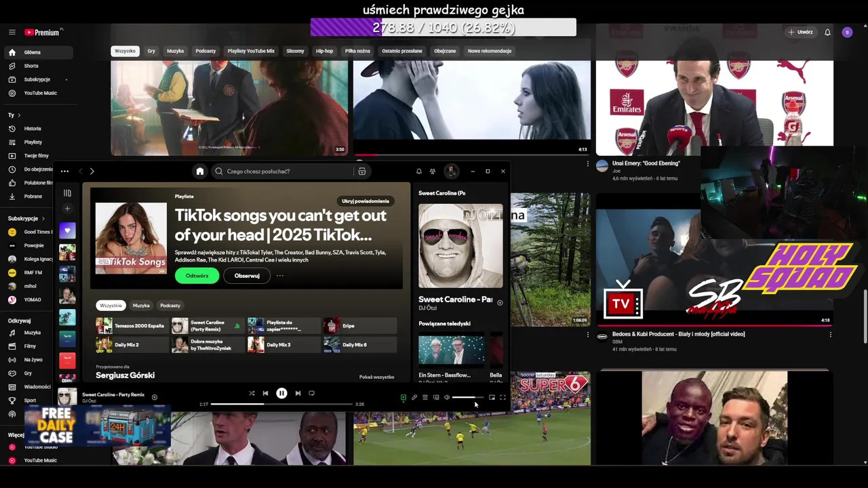Select Podcasty filter chip in Spotify
This screenshot has height=488, width=868.
coord(170,306)
